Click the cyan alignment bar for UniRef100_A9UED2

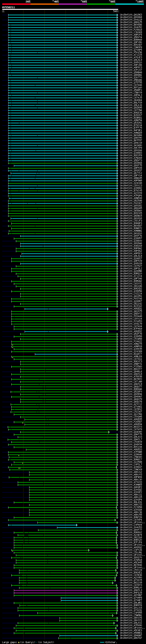click(66, 331)
